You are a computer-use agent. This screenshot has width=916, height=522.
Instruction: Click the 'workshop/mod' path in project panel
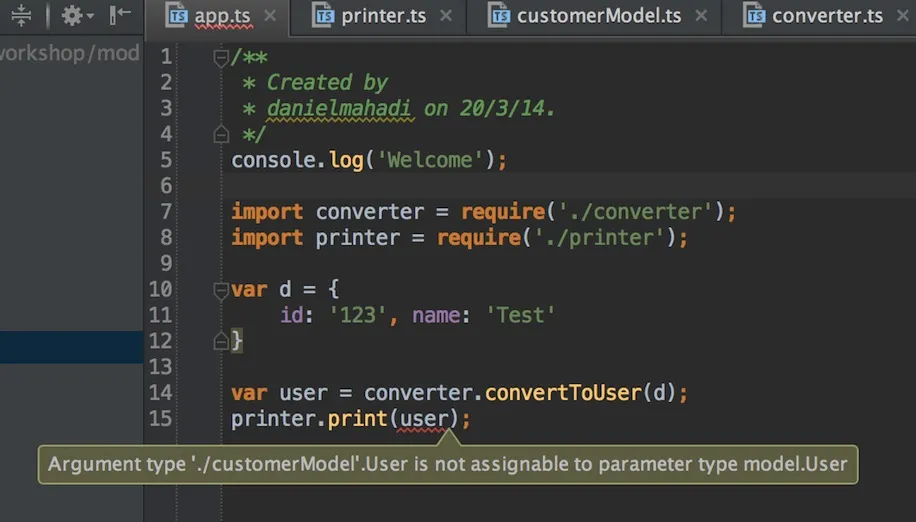tap(70, 54)
